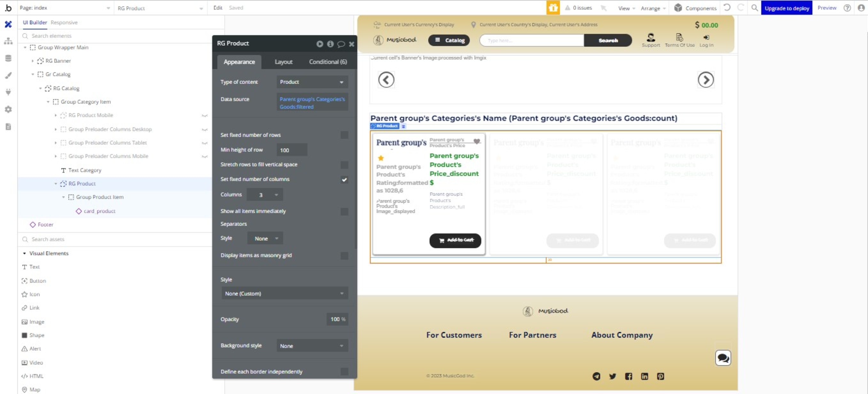
Task: Click Upgrade to deploy button
Action: click(787, 8)
